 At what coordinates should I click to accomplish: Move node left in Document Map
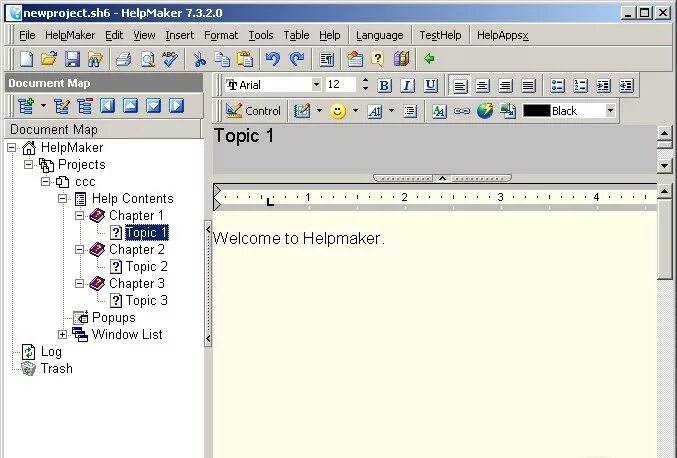tap(108, 106)
